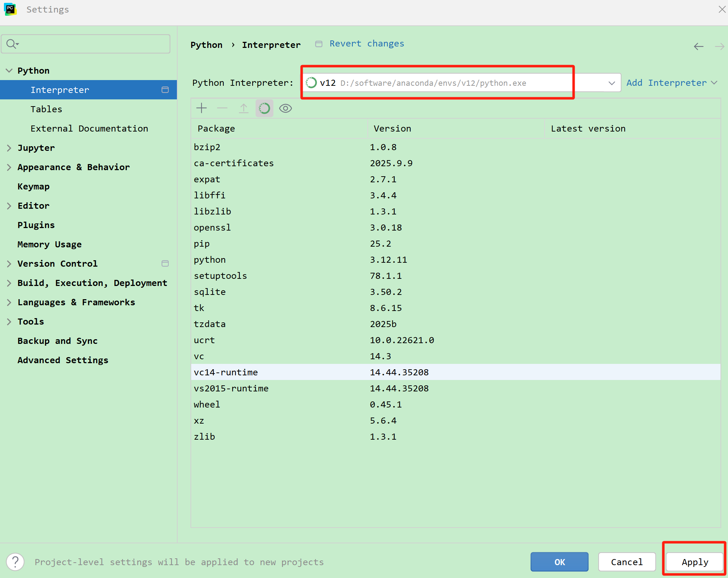The image size is (728, 578).
Task: Toggle conda icon next to v12 interpreter
Action: click(x=311, y=83)
